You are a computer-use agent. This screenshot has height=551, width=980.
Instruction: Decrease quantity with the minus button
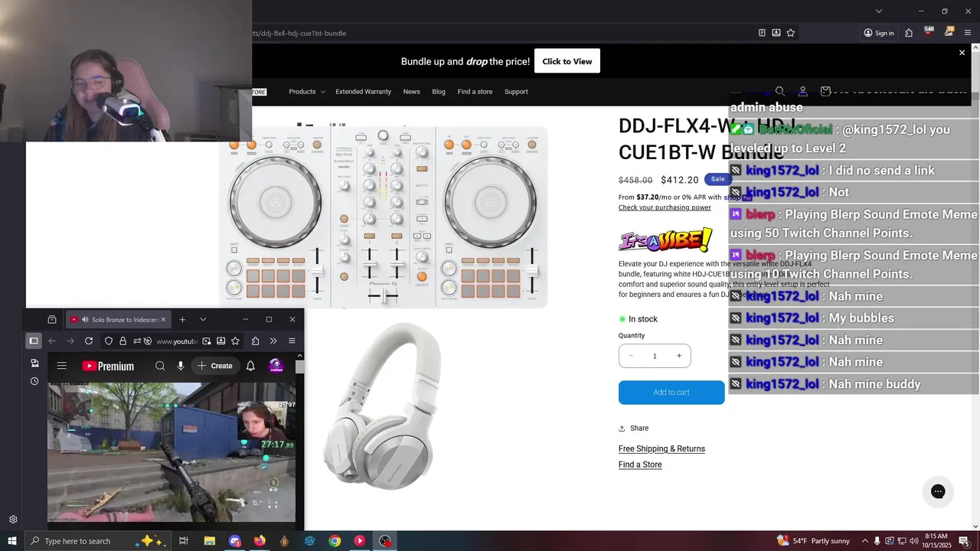pos(631,356)
